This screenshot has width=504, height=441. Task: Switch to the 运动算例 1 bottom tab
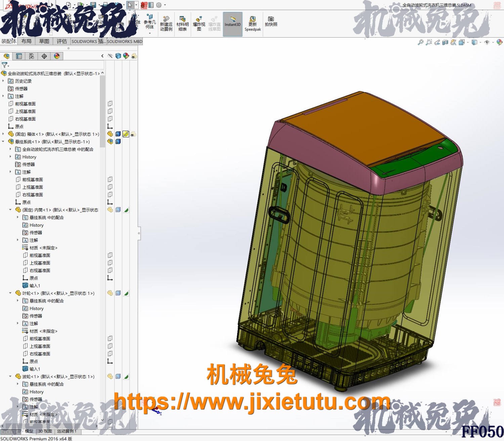point(67,431)
